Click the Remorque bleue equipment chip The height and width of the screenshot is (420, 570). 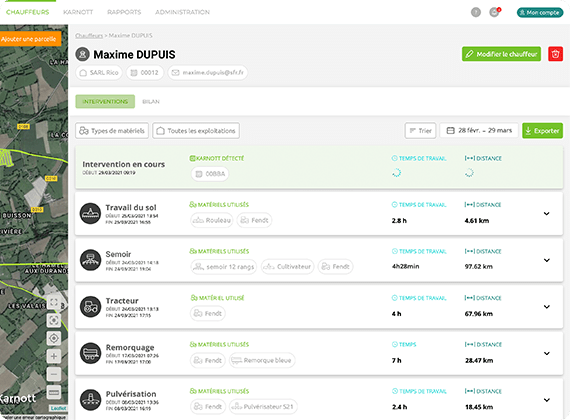(262, 360)
